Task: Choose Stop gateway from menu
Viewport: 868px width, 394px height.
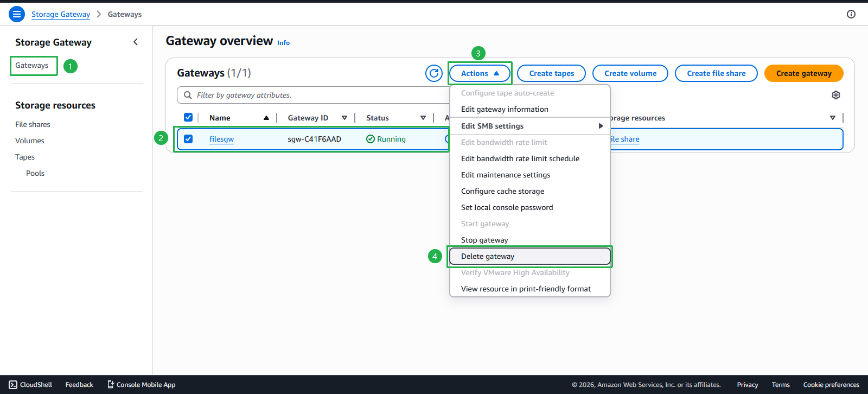Action: pyautogui.click(x=530, y=240)
